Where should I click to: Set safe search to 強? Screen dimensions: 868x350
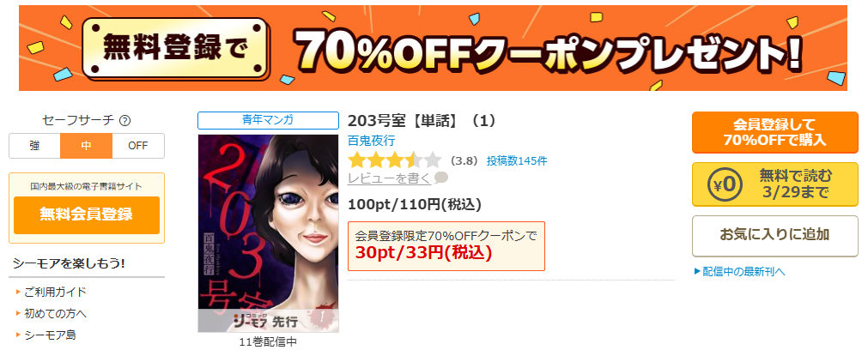[34, 146]
